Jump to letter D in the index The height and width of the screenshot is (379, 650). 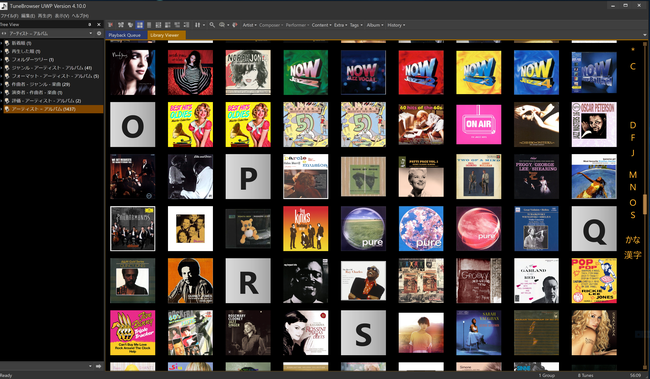pos(633,125)
